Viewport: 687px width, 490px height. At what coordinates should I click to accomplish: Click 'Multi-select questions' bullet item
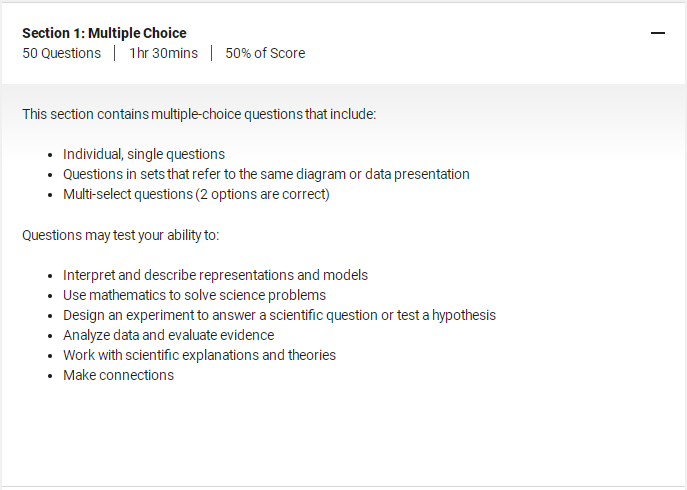[x=196, y=194]
